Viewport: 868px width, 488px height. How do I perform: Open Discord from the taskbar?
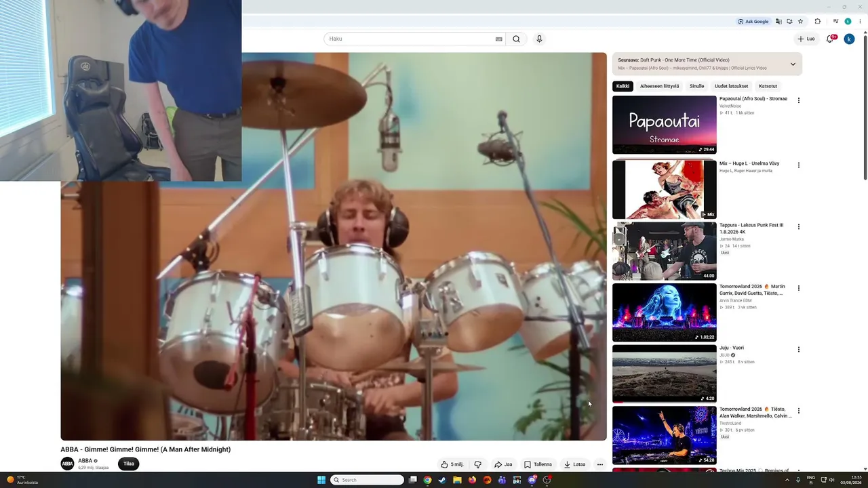[x=532, y=480]
